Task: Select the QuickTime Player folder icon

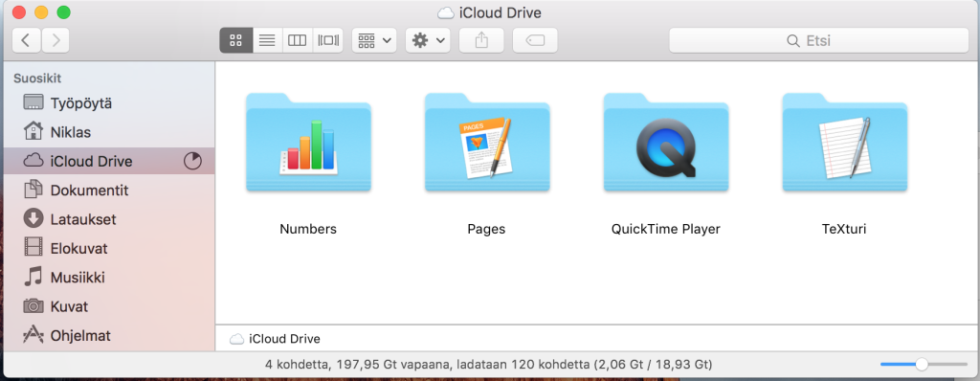Action: tap(666, 142)
